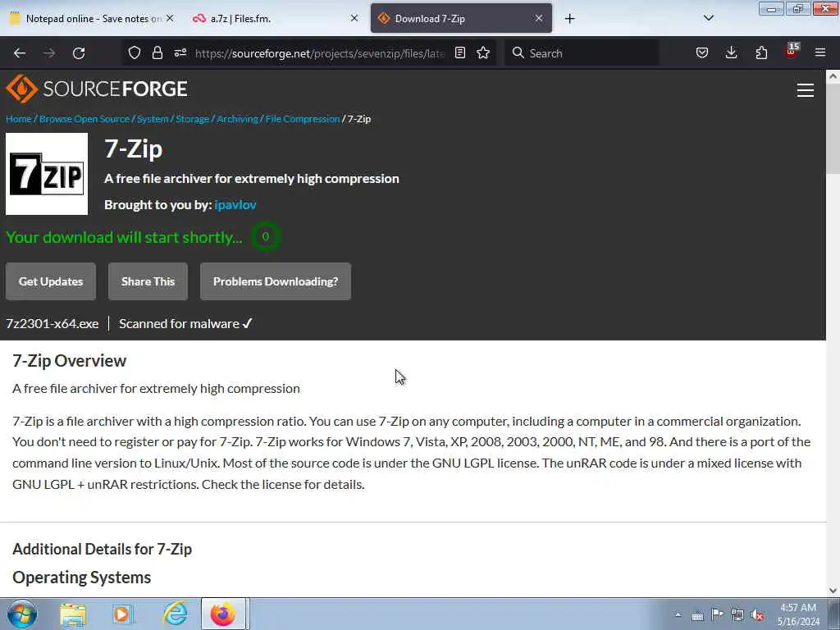Image resolution: width=840 pixels, height=630 pixels.
Task: Open Browse Open Source breadcrumb link
Action: [84, 119]
